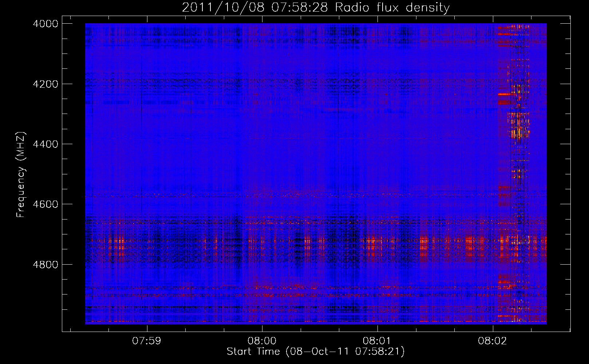Select the 08:00 time axis label
Screen dimensions: 589x364
click(x=262, y=341)
